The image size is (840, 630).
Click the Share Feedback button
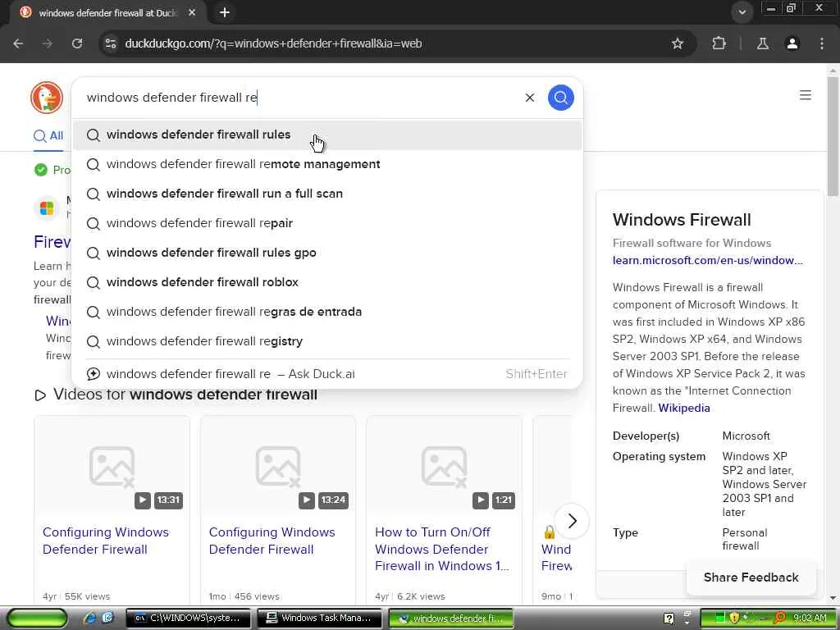[751, 577]
